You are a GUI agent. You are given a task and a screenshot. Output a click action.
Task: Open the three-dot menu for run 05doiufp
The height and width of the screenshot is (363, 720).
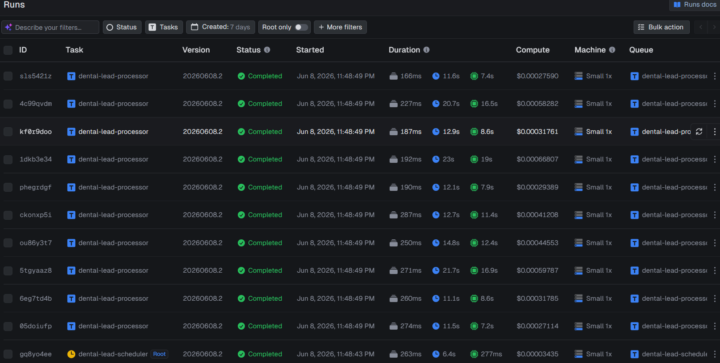714,326
